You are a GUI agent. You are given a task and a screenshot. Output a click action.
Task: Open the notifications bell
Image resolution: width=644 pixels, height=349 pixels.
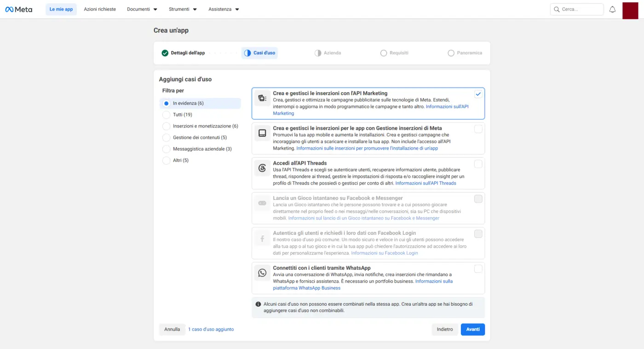[612, 9]
